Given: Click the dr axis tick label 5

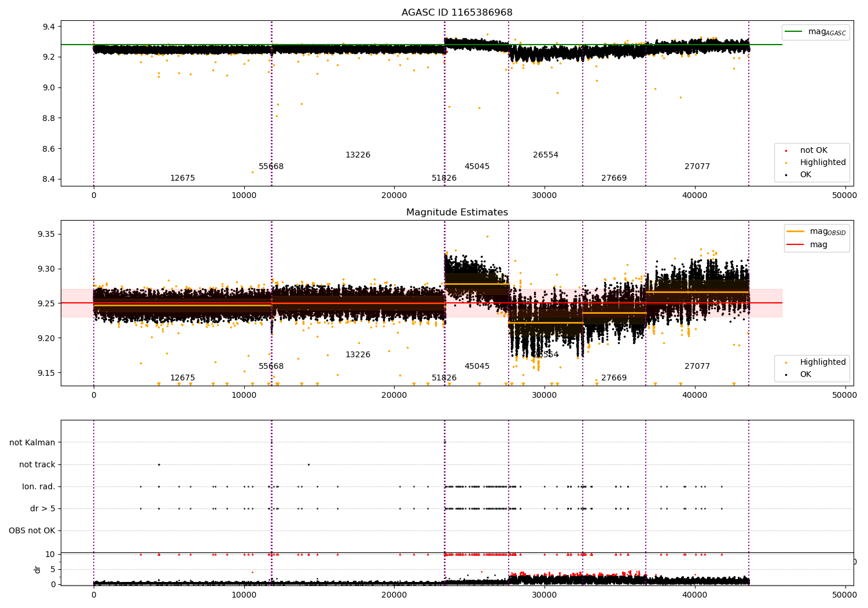Looking at the screenshot, I should 53,570.
